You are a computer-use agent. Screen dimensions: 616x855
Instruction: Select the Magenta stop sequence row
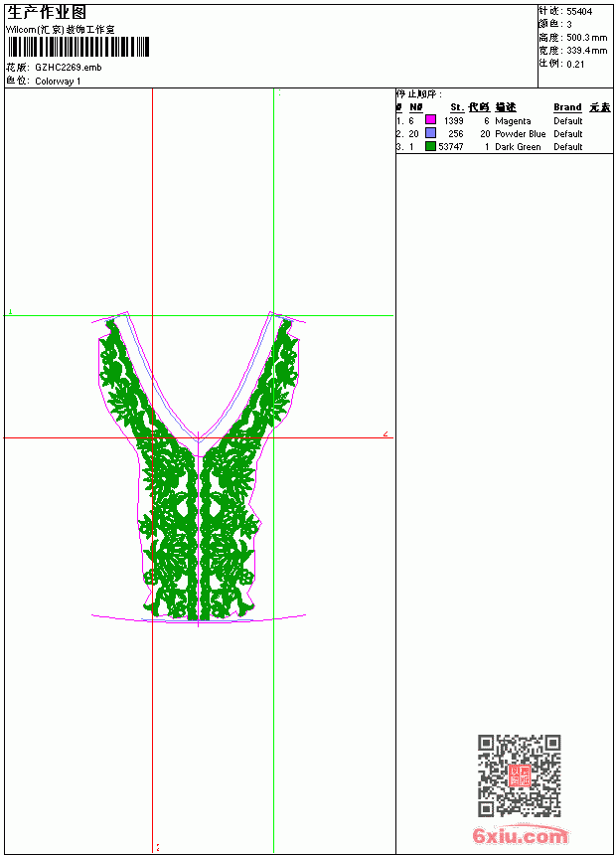504,120
